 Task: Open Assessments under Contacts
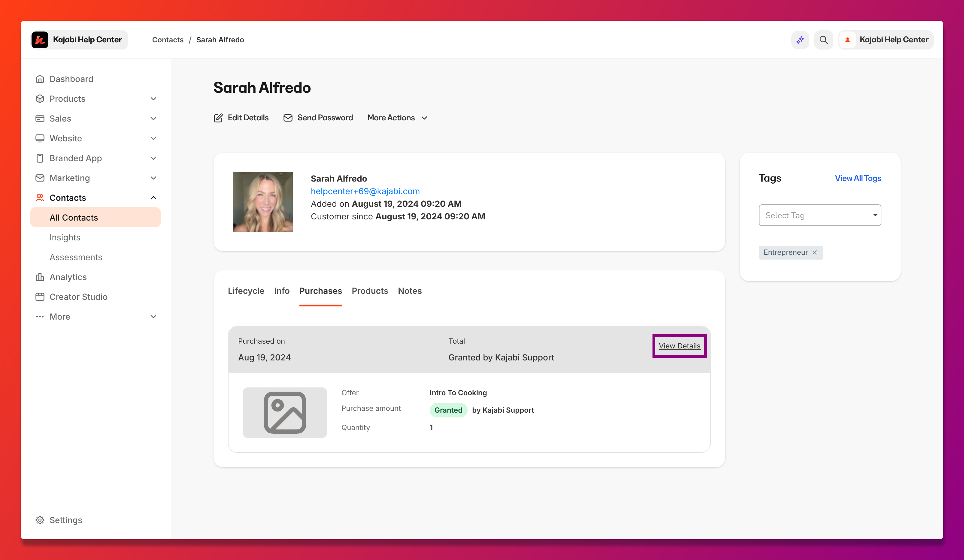point(76,257)
